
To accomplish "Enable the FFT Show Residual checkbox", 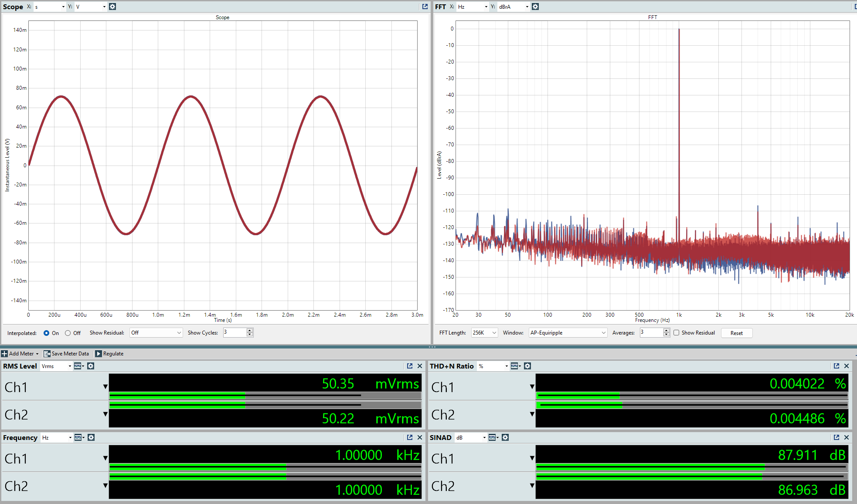I will tap(677, 333).
